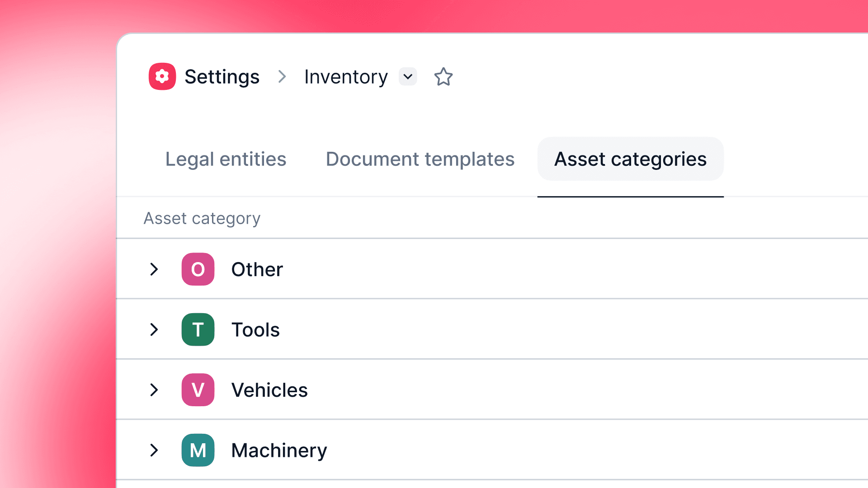
Task: Select the Vehicles category name
Action: click(269, 390)
